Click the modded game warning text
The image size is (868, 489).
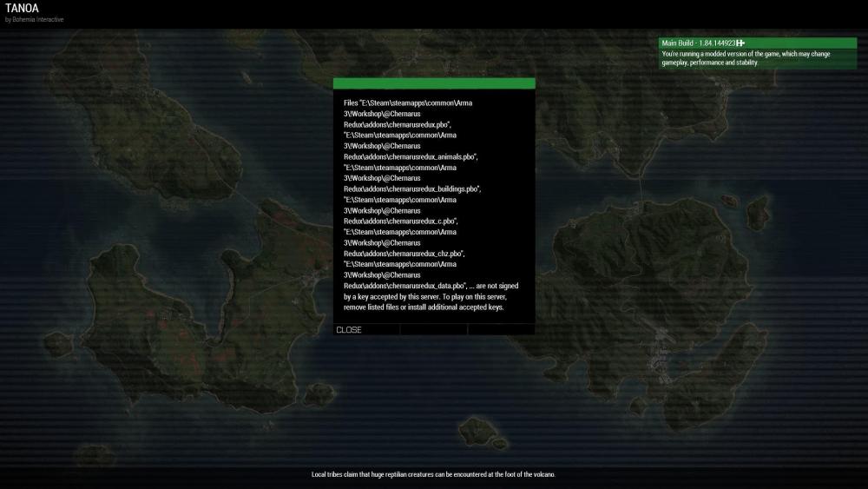746,58
